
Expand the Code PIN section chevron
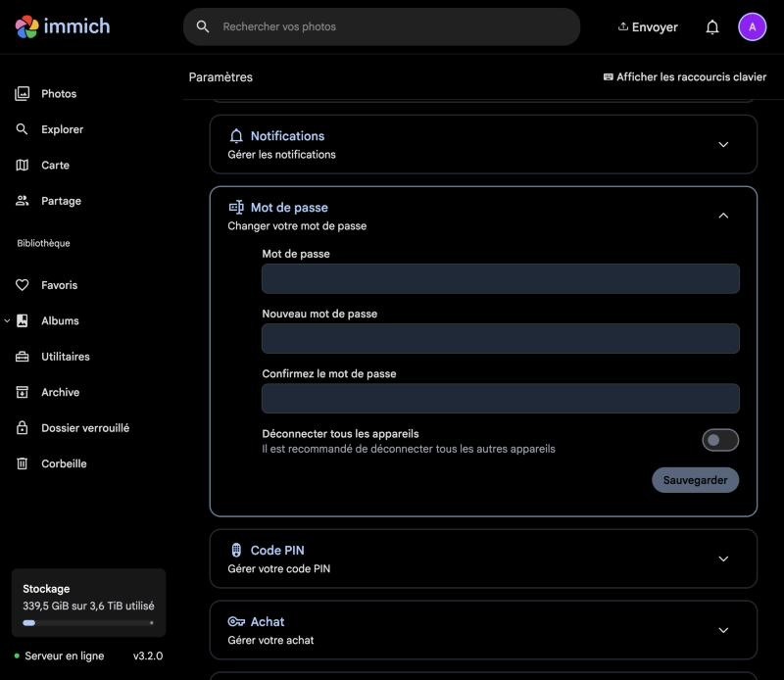[x=723, y=559]
